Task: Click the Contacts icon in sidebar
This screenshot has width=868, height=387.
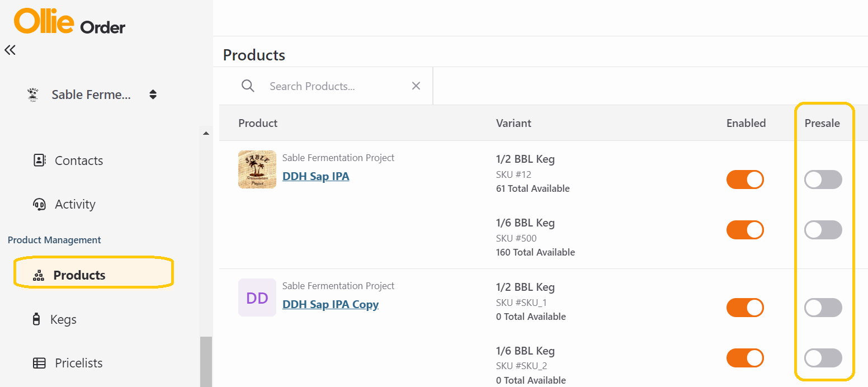Action: coord(39,161)
